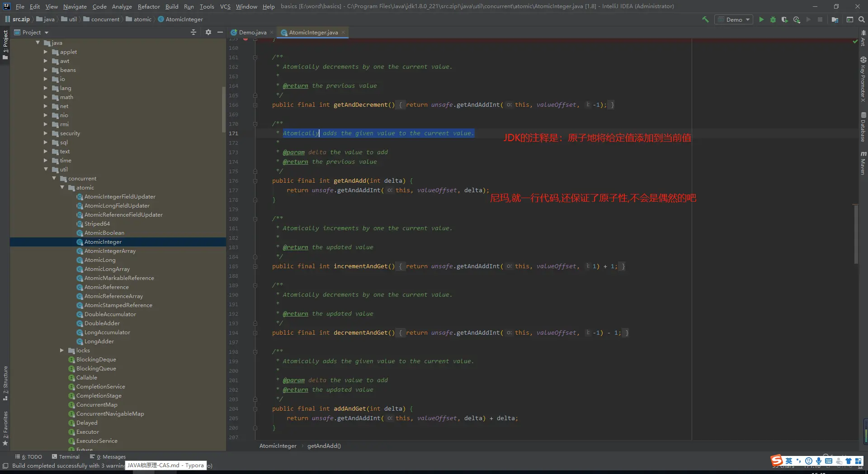
Task: Open the 0: Messages tool window
Action: click(108, 457)
